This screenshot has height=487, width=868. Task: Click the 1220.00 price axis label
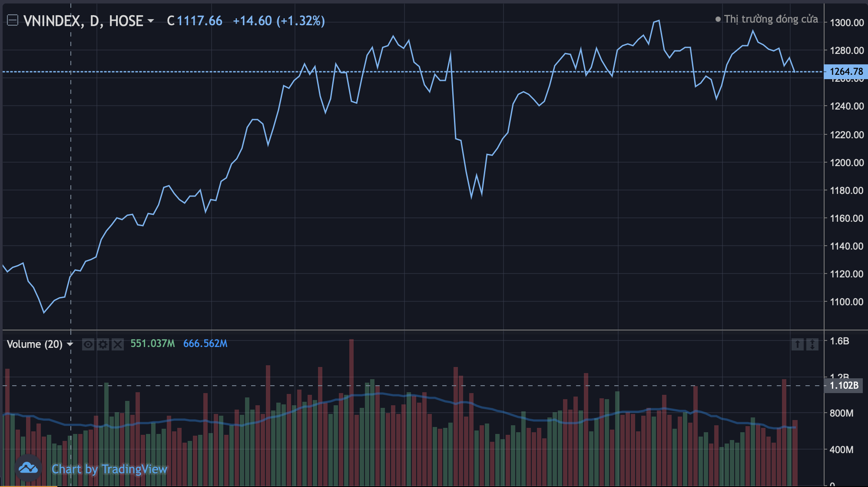tap(847, 135)
